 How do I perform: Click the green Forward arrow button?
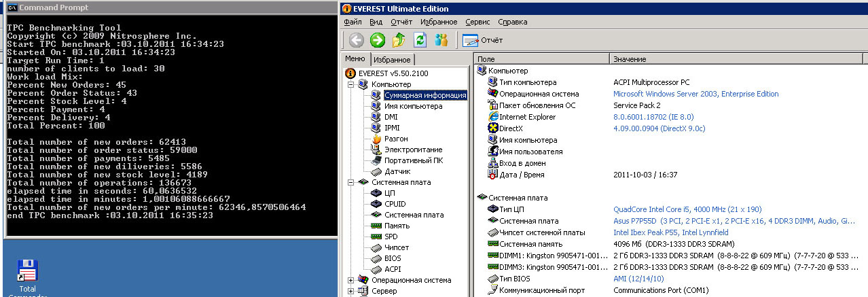[378, 40]
